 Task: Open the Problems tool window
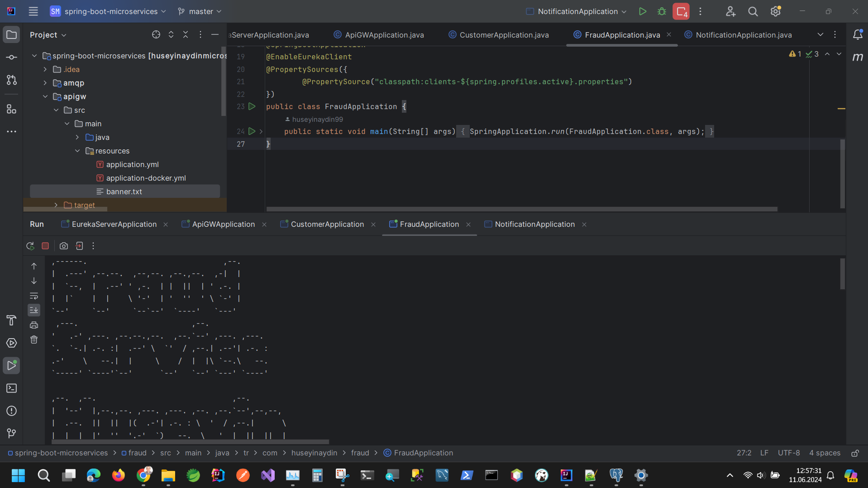12,411
